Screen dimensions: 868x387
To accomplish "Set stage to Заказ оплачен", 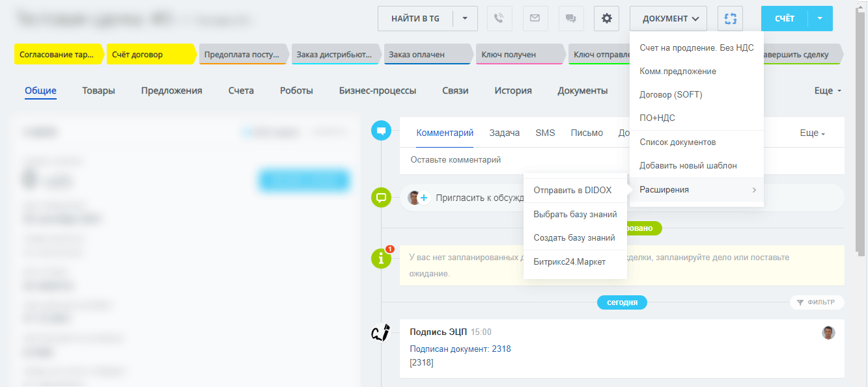I will point(428,55).
